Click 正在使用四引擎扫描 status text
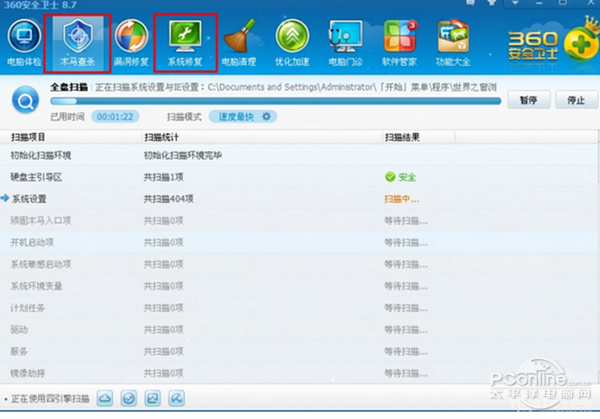 [x=50, y=399]
